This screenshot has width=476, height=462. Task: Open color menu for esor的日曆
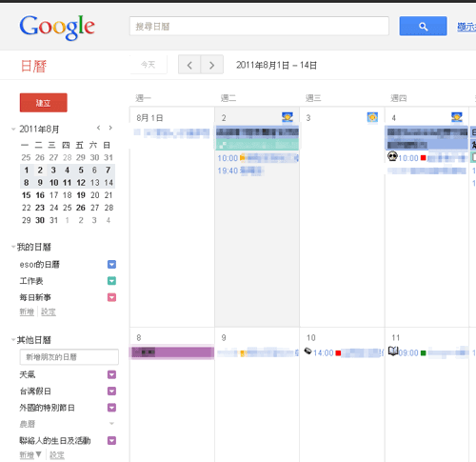(x=111, y=264)
